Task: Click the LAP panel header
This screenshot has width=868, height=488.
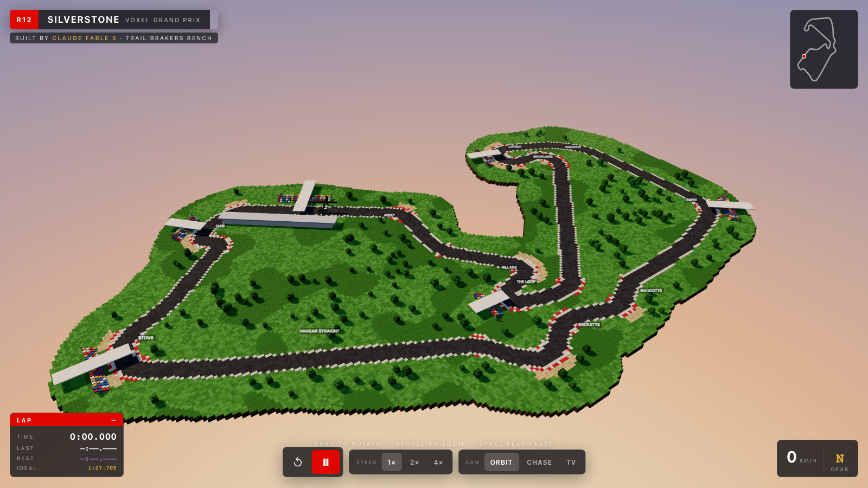Action: tap(67, 420)
